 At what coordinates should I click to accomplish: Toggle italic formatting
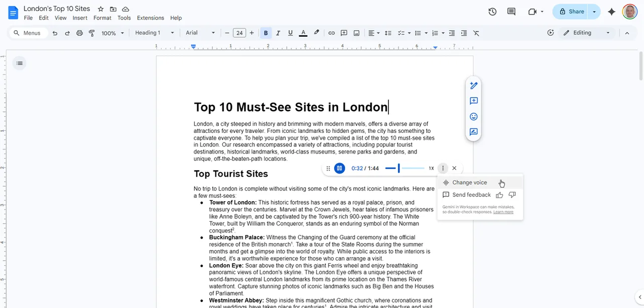click(278, 33)
